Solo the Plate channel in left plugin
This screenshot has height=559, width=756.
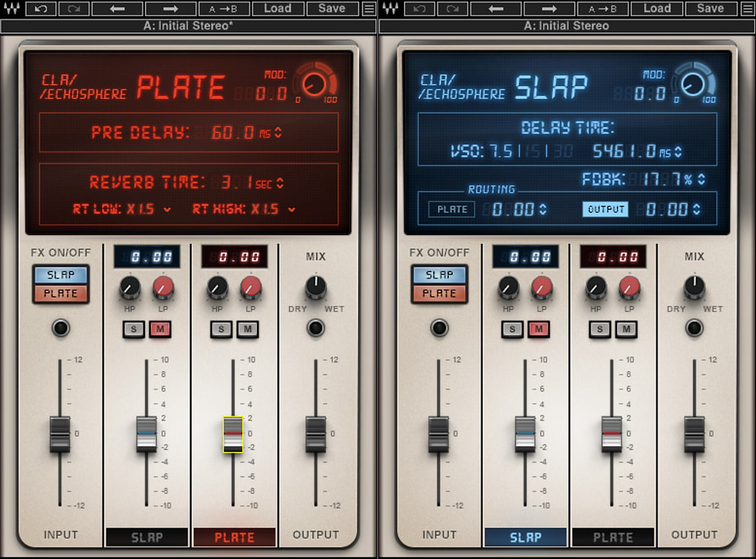221,329
